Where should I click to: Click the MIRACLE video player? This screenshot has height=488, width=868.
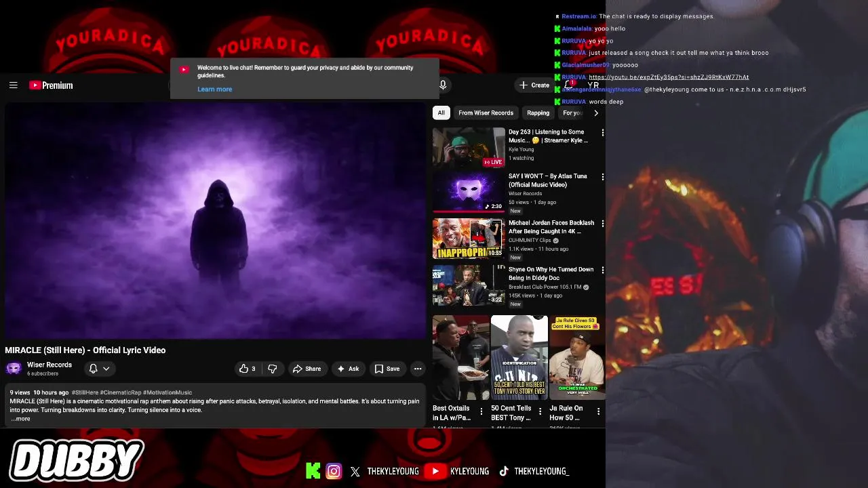point(215,220)
